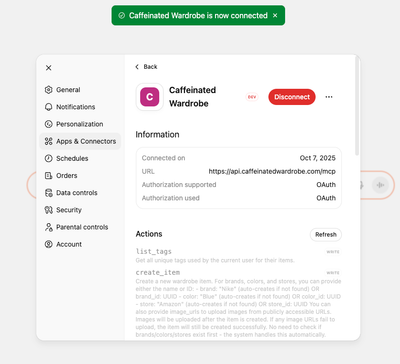Click the DEV badge next to the app name

coord(252,97)
